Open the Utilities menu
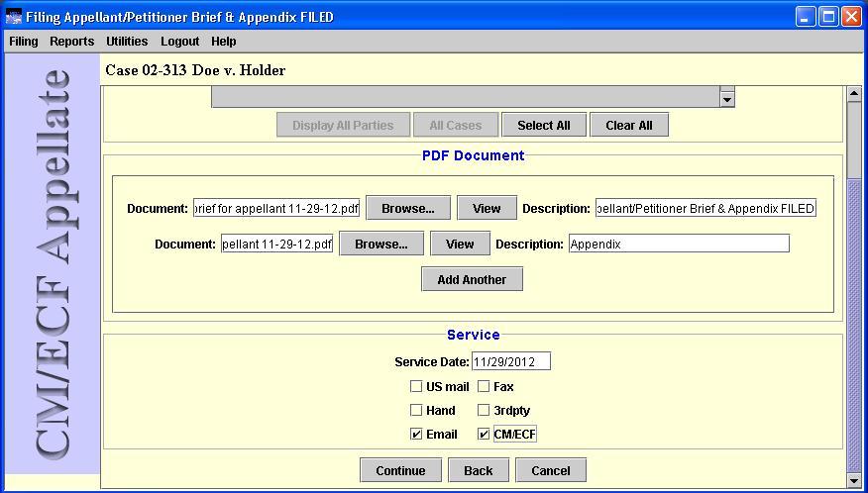This screenshot has height=493, width=868. pyautogui.click(x=127, y=42)
